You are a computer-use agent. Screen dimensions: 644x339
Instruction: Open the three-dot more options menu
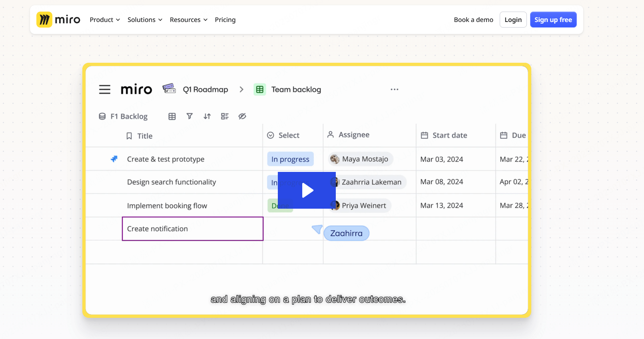tap(395, 90)
